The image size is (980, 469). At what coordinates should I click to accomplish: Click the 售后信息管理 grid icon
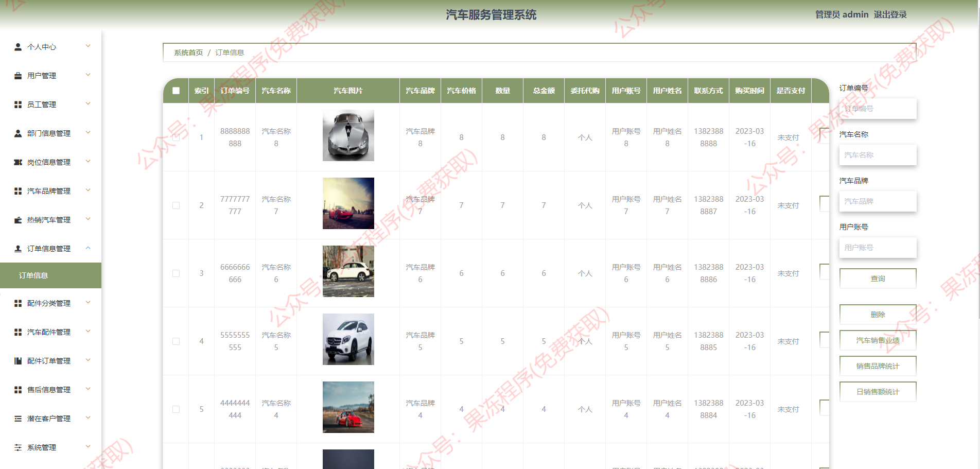coord(18,390)
